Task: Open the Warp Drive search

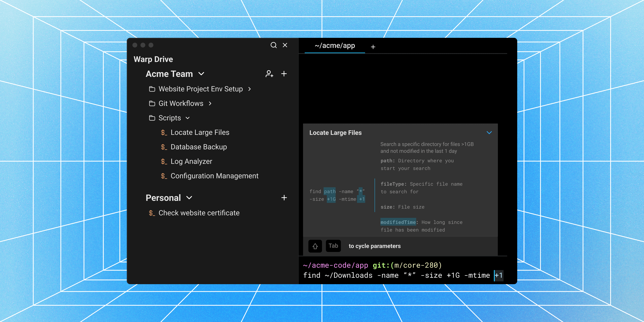Action: (274, 45)
